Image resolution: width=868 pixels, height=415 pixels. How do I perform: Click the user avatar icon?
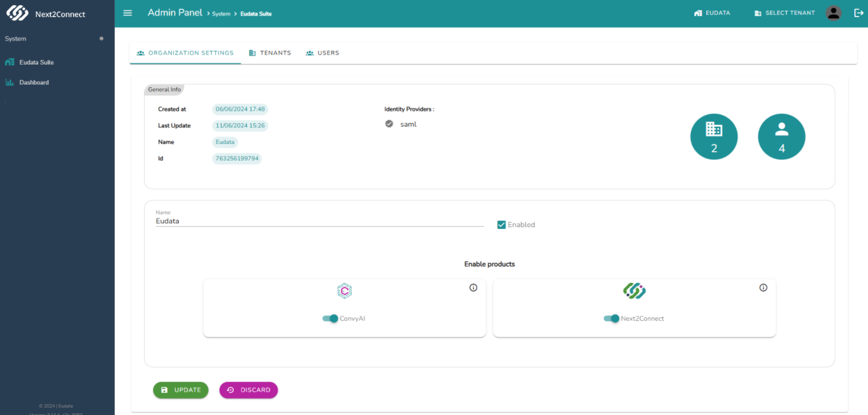point(834,13)
